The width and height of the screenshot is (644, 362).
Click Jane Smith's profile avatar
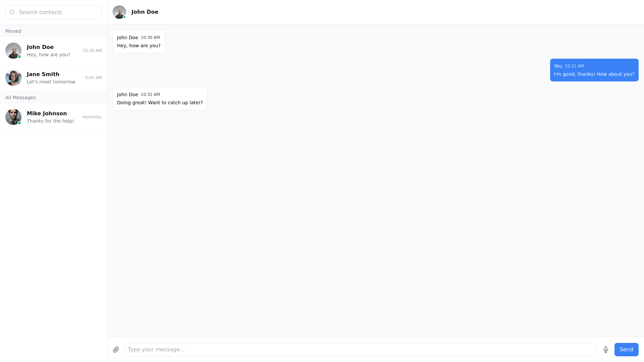13,78
